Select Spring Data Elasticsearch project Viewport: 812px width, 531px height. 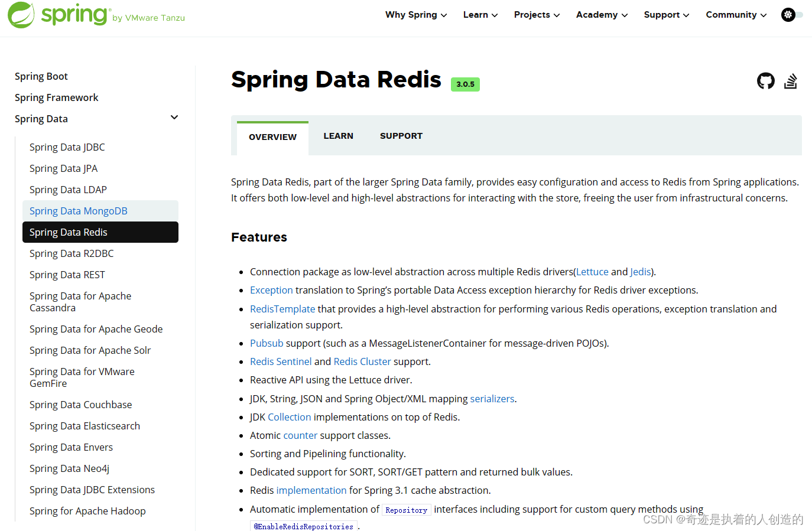[x=85, y=426]
